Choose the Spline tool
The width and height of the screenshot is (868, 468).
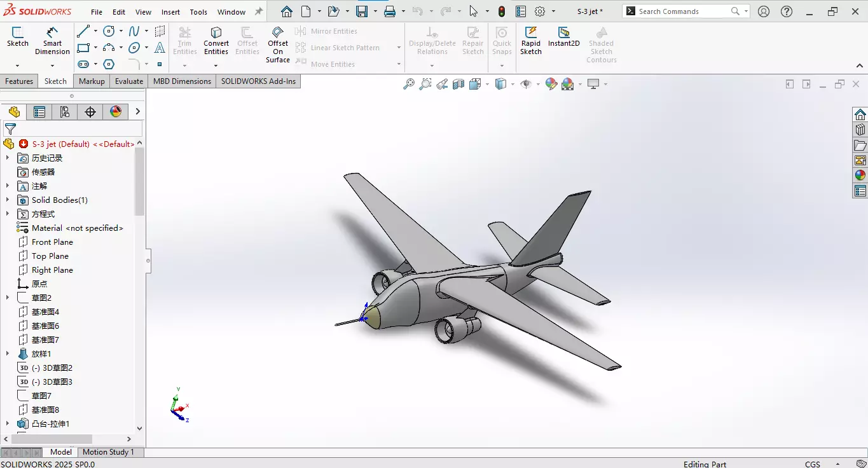click(134, 31)
